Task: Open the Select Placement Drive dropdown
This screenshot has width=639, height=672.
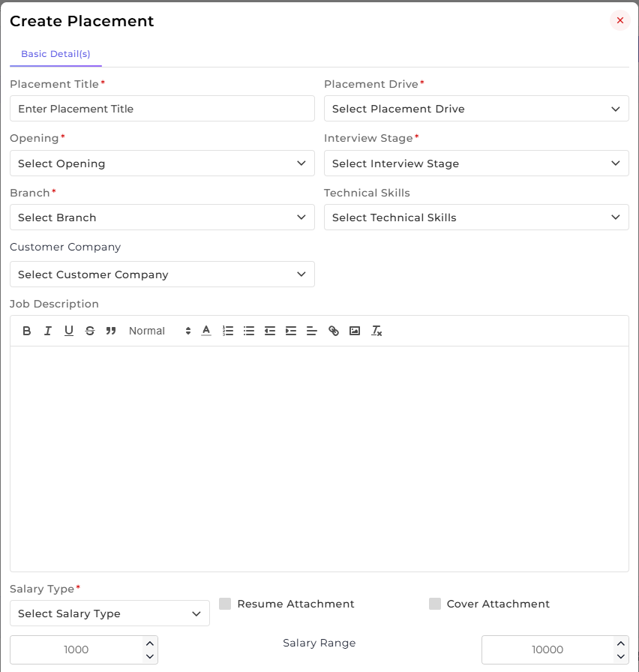Action: (x=476, y=109)
